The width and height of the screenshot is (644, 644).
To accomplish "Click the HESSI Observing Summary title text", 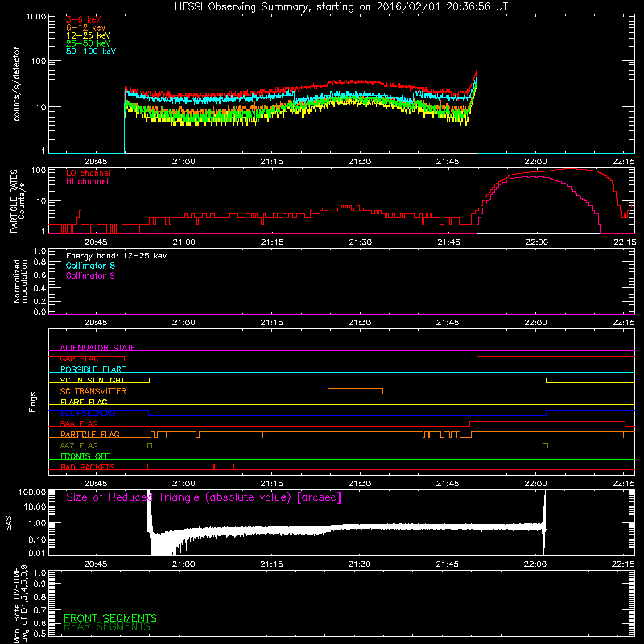I will (x=341, y=7).
